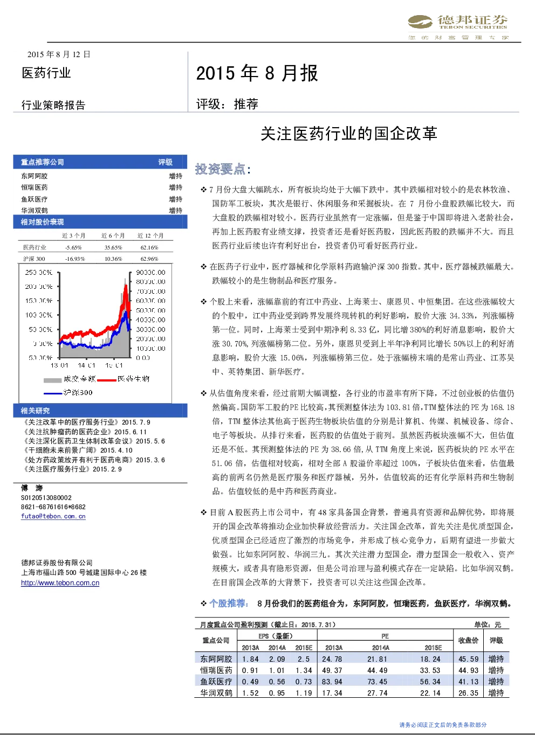Select the 医药行业 heading

46,73
